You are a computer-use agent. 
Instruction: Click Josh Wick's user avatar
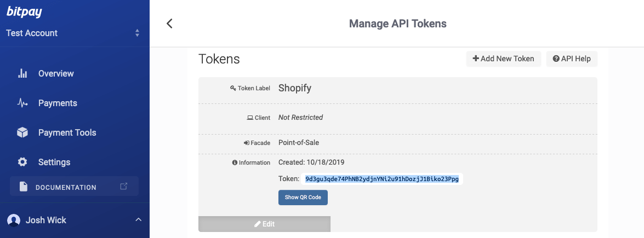(x=14, y=220)
